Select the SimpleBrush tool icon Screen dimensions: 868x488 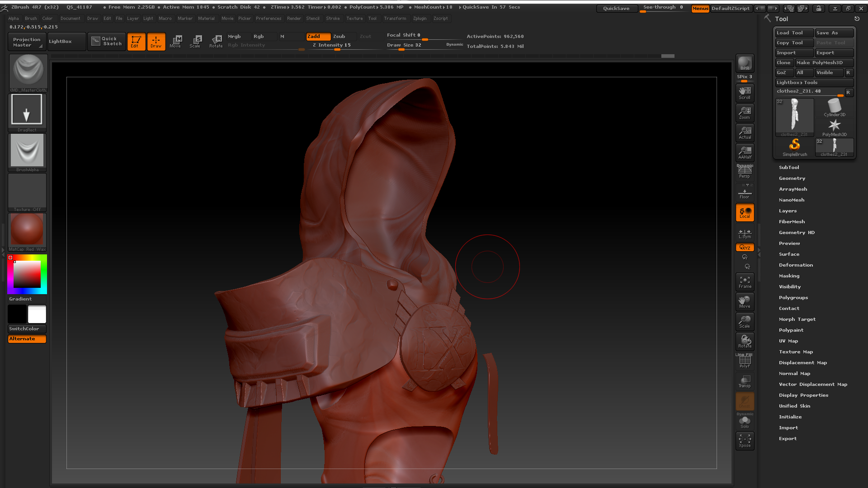(x=794, y=147)
